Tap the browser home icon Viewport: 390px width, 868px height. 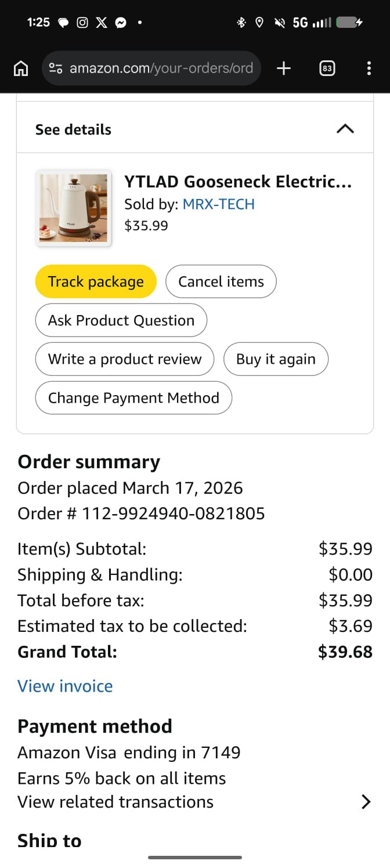pos(20,69)
